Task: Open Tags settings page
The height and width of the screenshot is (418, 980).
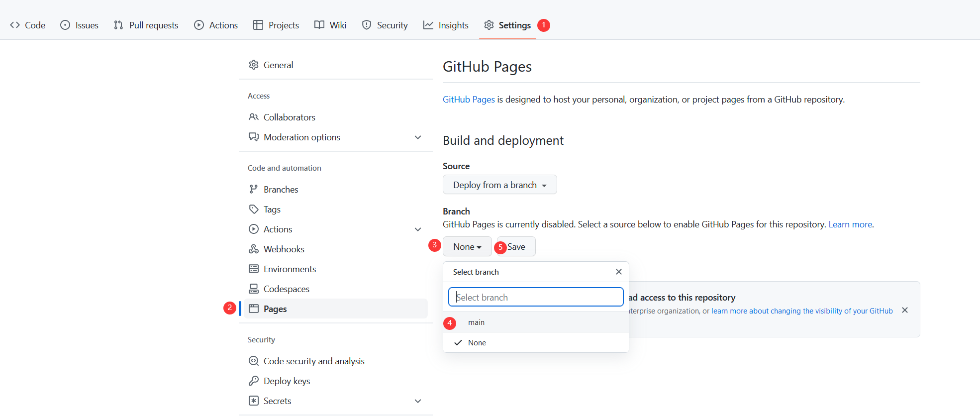Action: [x=336, y=209]
